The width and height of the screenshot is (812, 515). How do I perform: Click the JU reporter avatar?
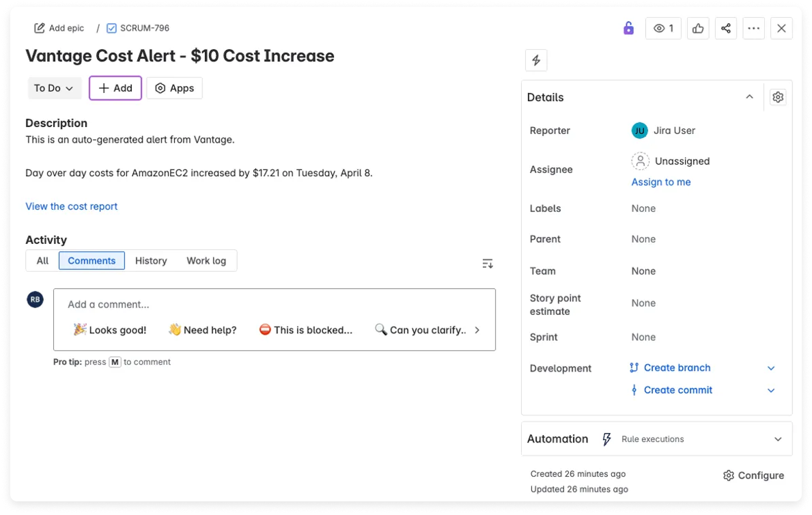point(639,130)
